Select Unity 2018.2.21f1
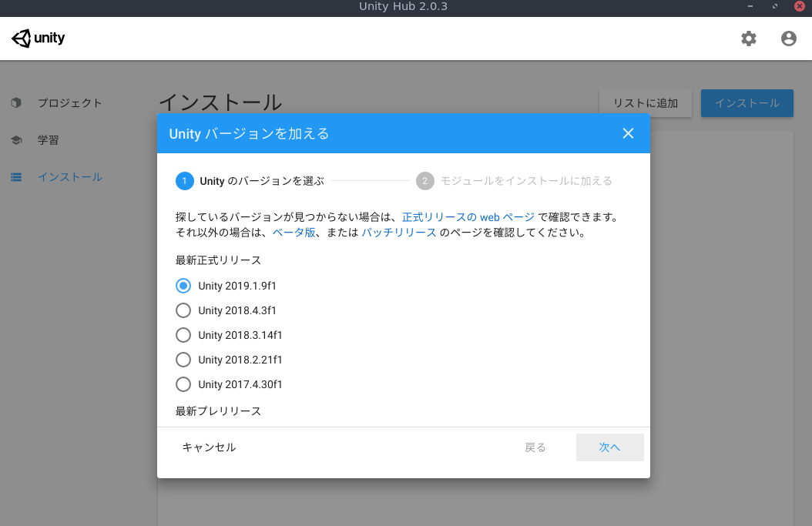 pos(183,359)
